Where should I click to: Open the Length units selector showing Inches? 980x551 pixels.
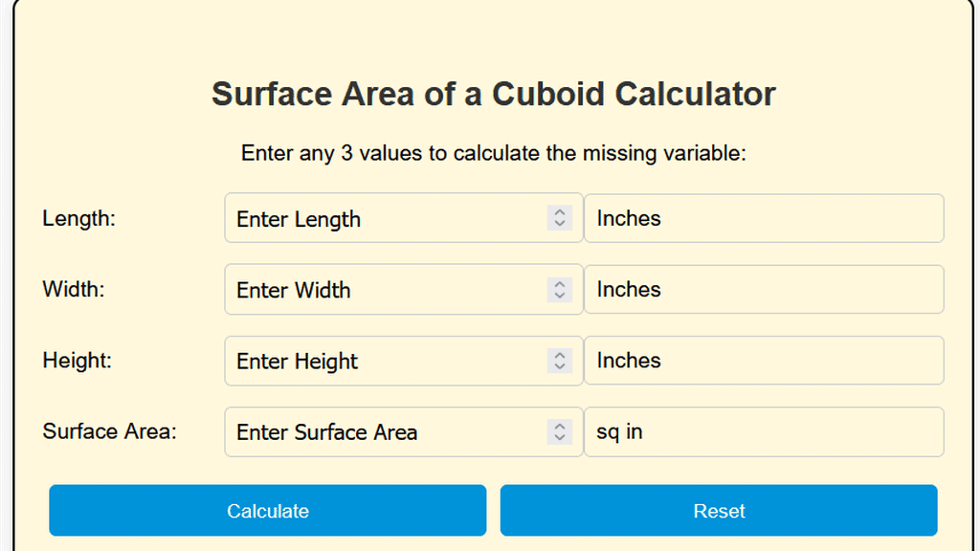763,218
